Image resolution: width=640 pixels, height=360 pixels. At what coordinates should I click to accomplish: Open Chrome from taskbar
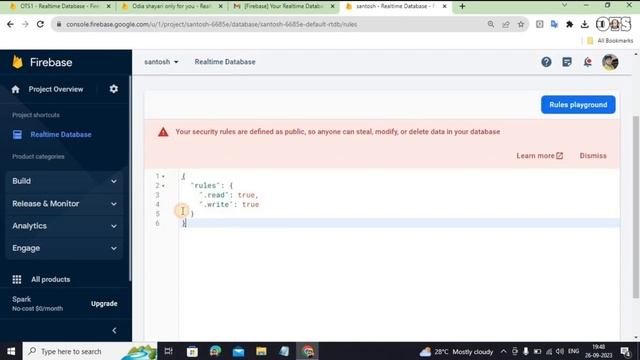308,351
